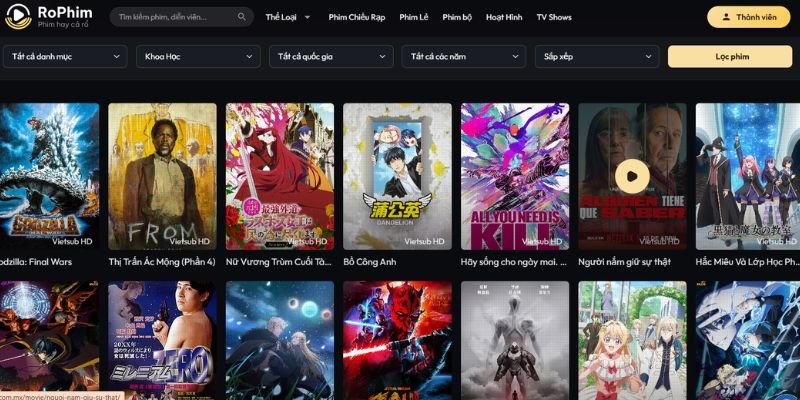800x400 pixels.
Task: Open the Godzilla: Final Wars poster
Action: [x=49, y=177]
